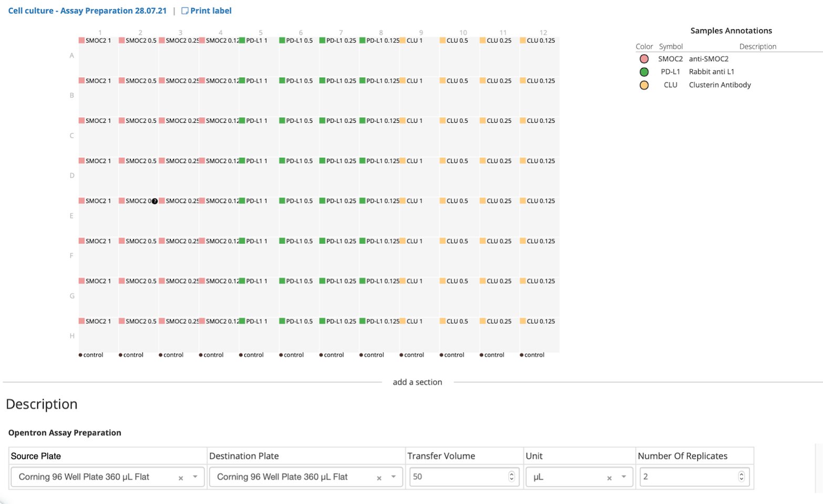Open the Source Plate dropdown
The height and width of the screenshot is (504, 823).
coord(195,477)
